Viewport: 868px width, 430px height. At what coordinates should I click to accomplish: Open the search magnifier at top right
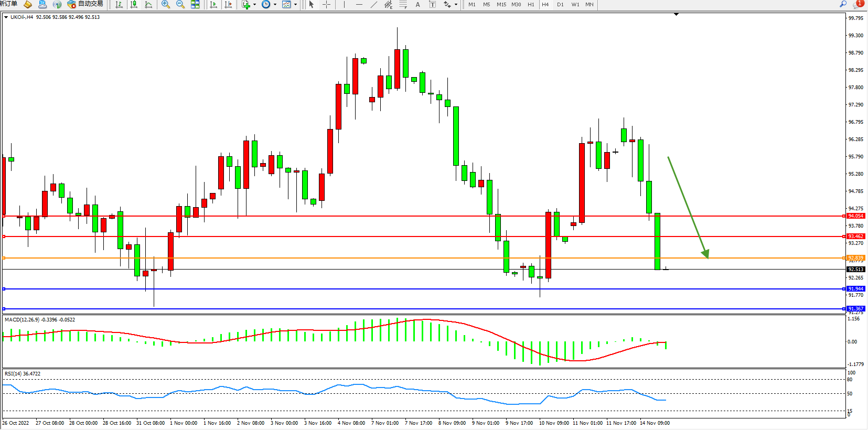pos(843,4)
